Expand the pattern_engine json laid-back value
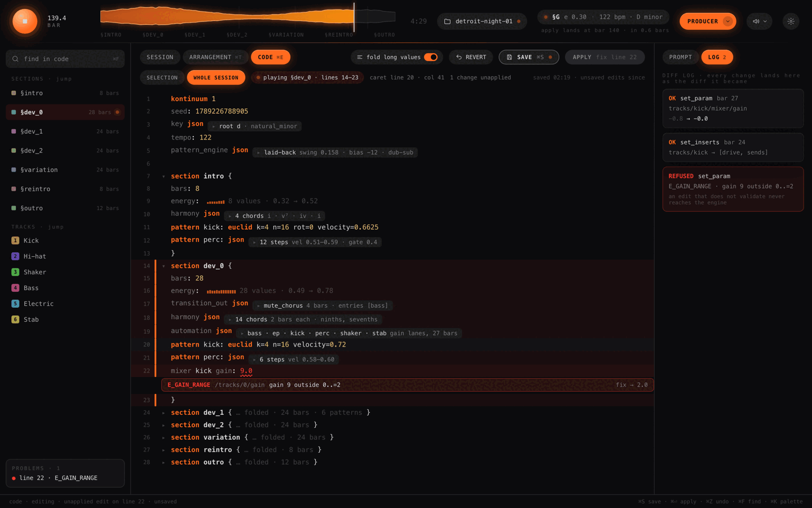Viewport: 812px width, 508px height. (335, 152)
